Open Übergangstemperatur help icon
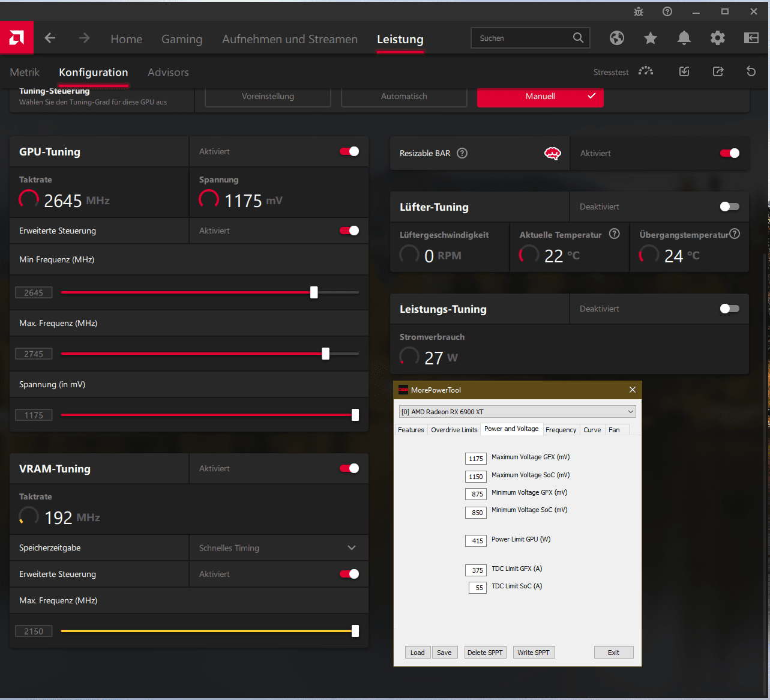This screenshot has width=770, height=700. click(x=735, y=234)
